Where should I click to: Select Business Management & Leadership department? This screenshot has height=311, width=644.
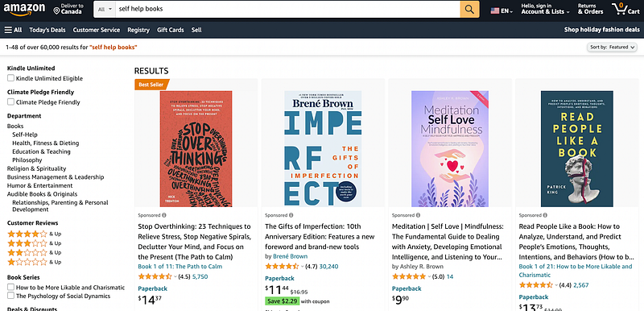[56, 177]
